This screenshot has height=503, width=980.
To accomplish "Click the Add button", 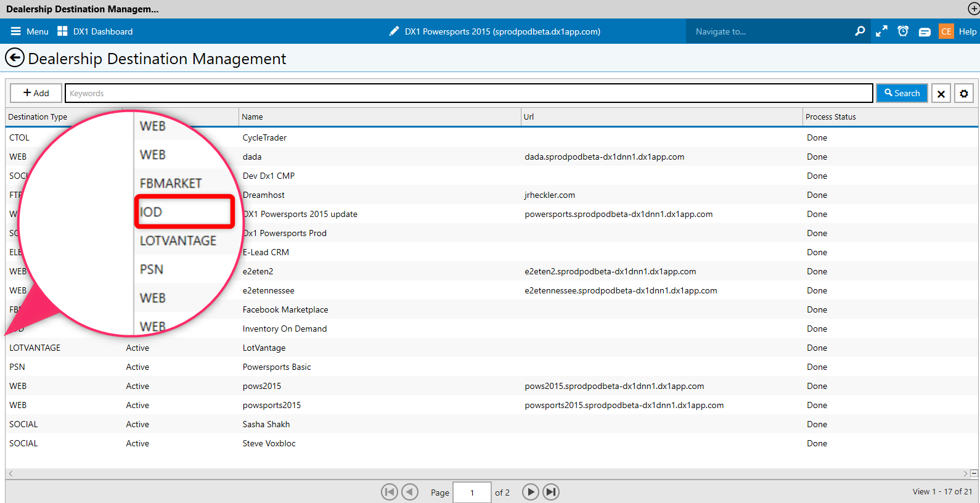I will coord(36,93).
